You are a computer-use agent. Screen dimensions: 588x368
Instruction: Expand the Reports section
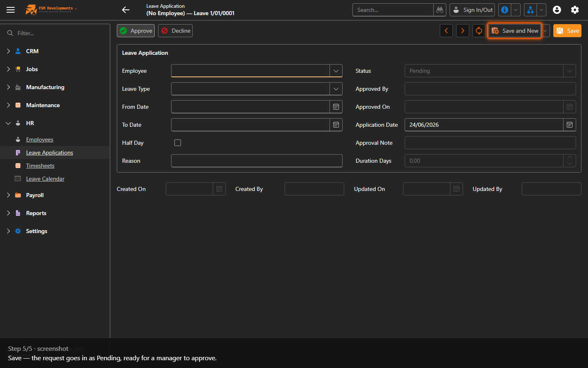pyautogui.click(x=8, y=213)
